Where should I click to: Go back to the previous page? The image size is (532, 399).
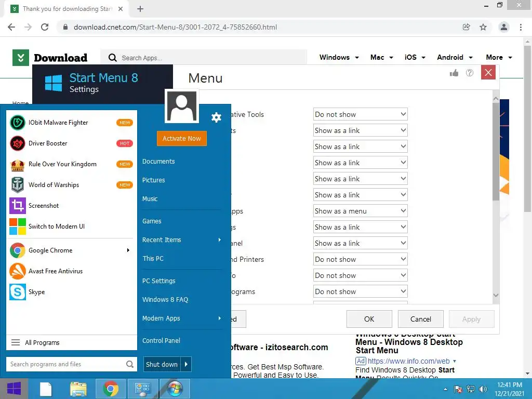click(x=11, y=27)
